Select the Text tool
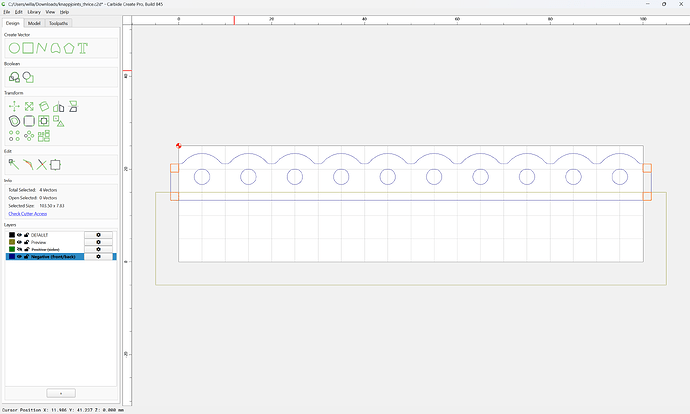690x414 pixels. click(x=83, y=48)
